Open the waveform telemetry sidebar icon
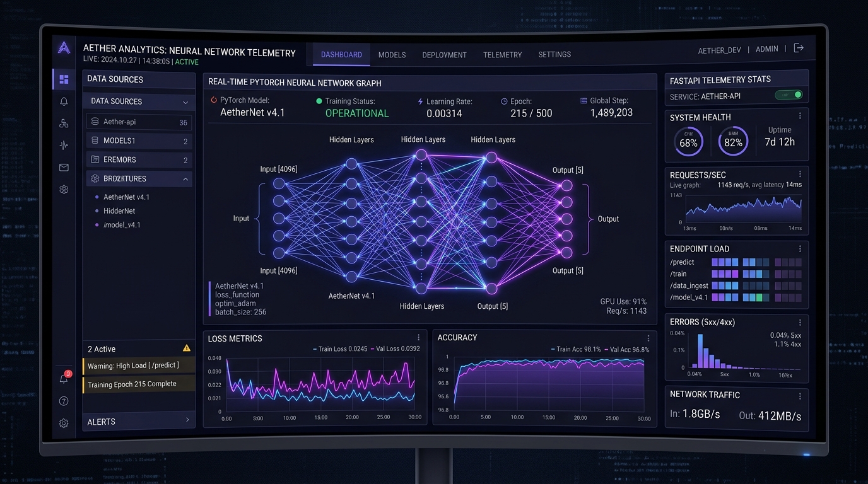The width and height of the screenshot is (868, 484). 64,146
